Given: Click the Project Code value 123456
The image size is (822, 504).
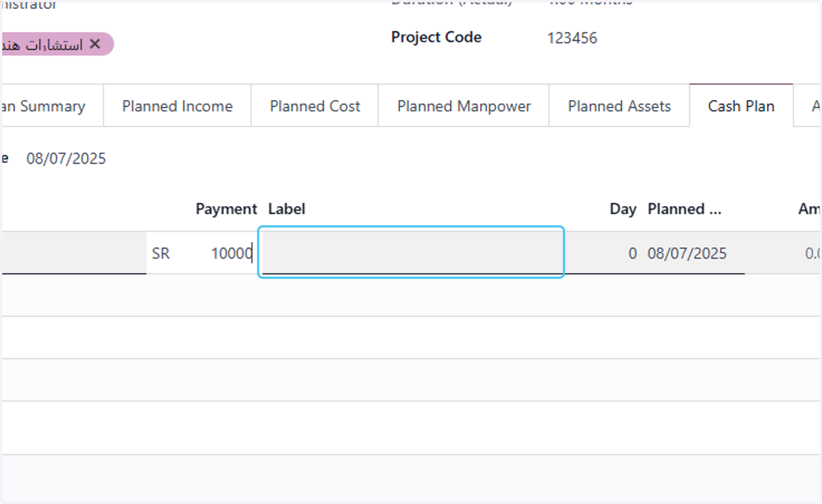Looking at the screenshot, I should click(x=572, y=38).
